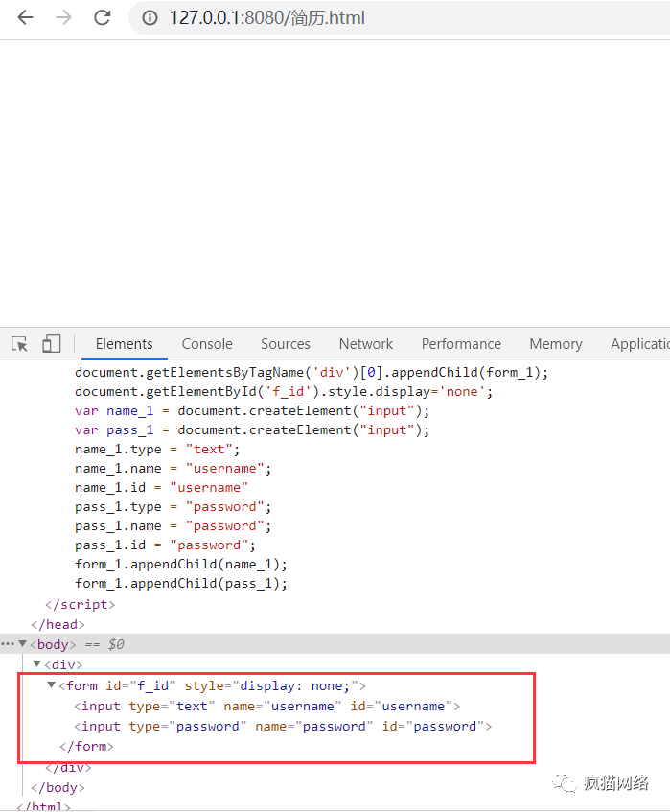Image resolution: width=670 pixels, height=812 pixels.
Task: Click the getElementsByTagName('div') appendChild line
Action: (312, 372)
